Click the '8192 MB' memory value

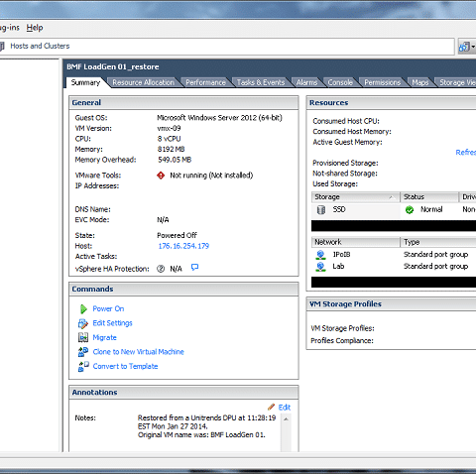coord(171,150)
